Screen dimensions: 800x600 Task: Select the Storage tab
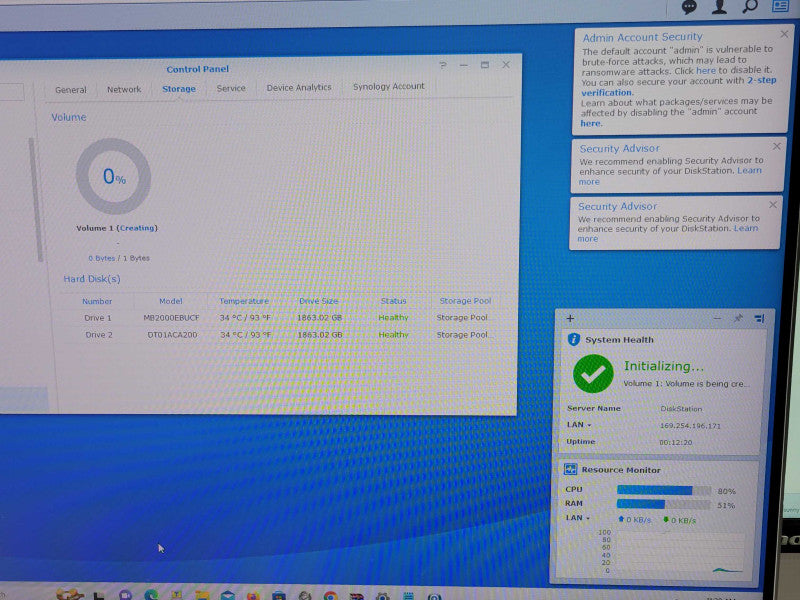click(179, 89)
